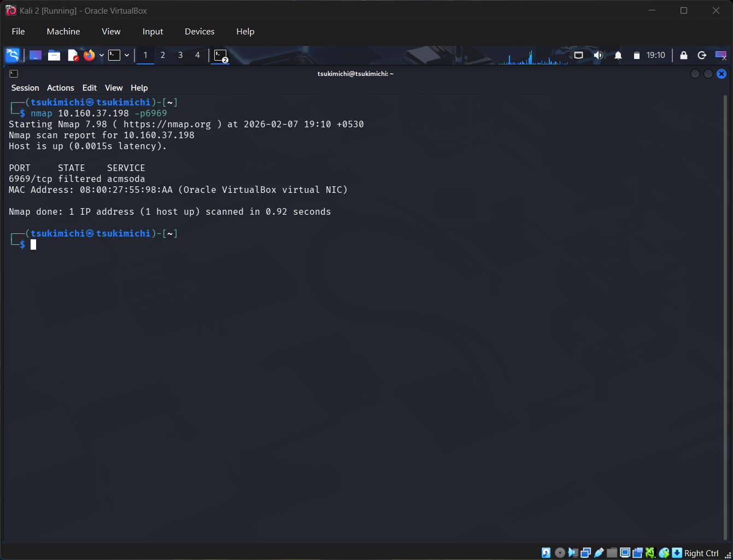The image size is (733, 560).
Task: Open the notifications bell icon
Action: point(618,55)
